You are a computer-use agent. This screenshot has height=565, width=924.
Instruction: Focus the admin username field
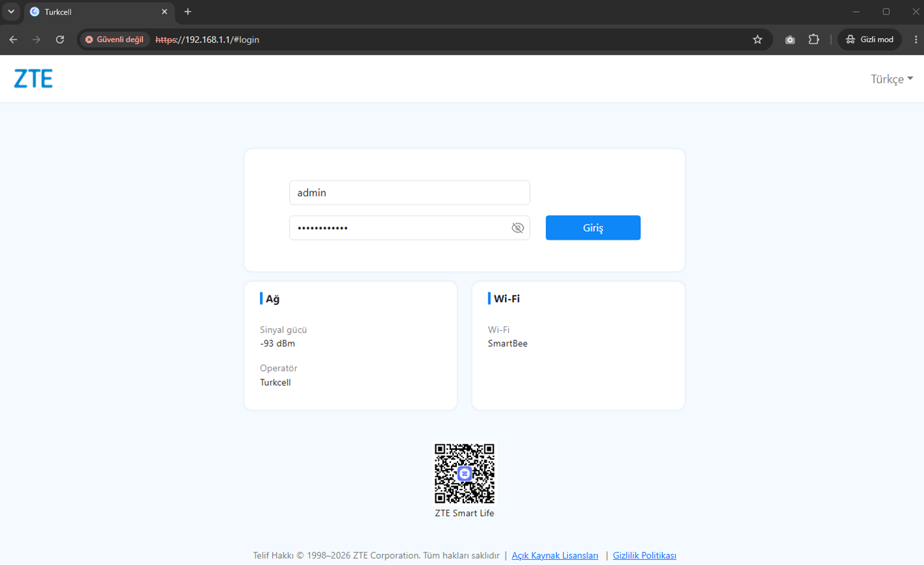click(409, 193)
